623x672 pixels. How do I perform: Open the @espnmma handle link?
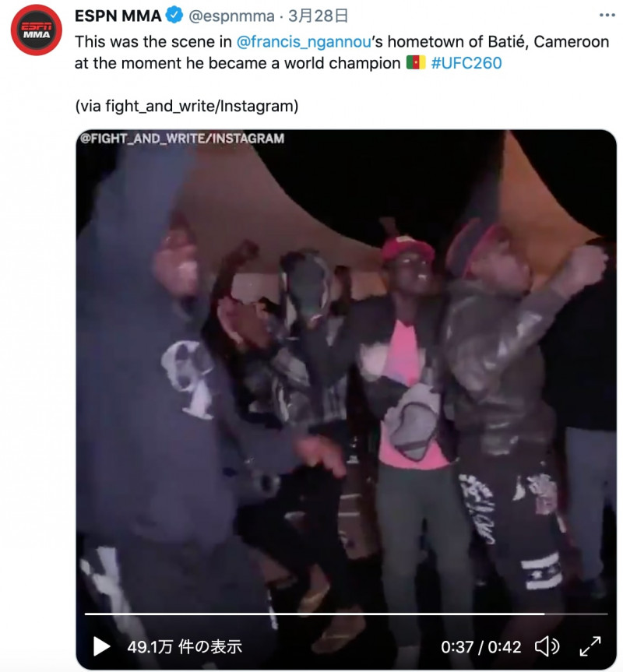click(231, 16)
